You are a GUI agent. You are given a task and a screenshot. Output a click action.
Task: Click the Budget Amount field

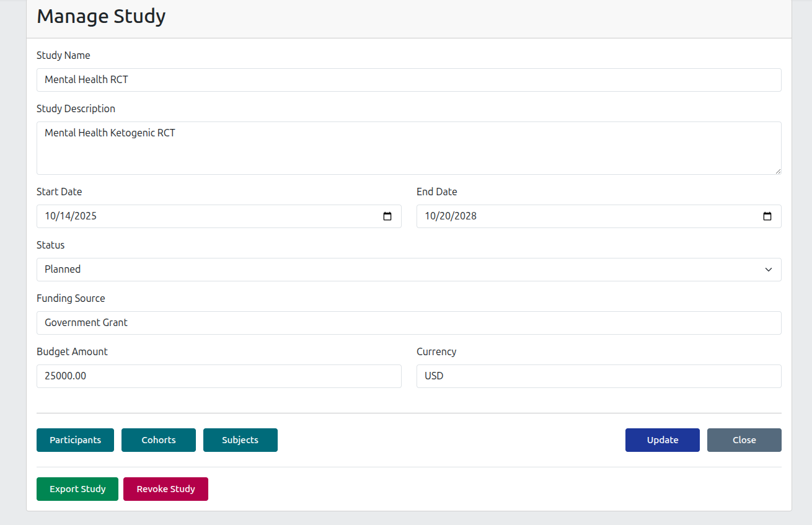click(219, 376)
